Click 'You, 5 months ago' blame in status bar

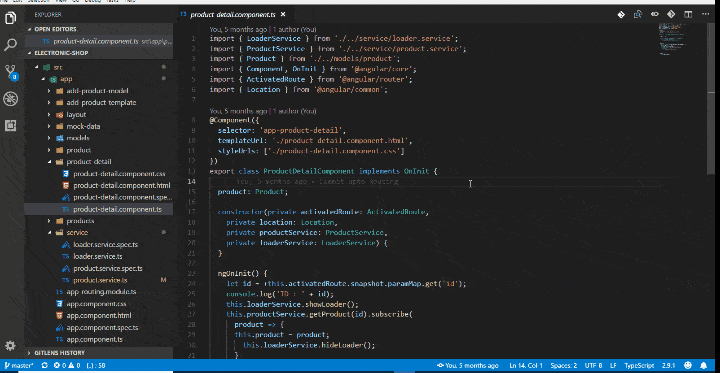point(467,366)
